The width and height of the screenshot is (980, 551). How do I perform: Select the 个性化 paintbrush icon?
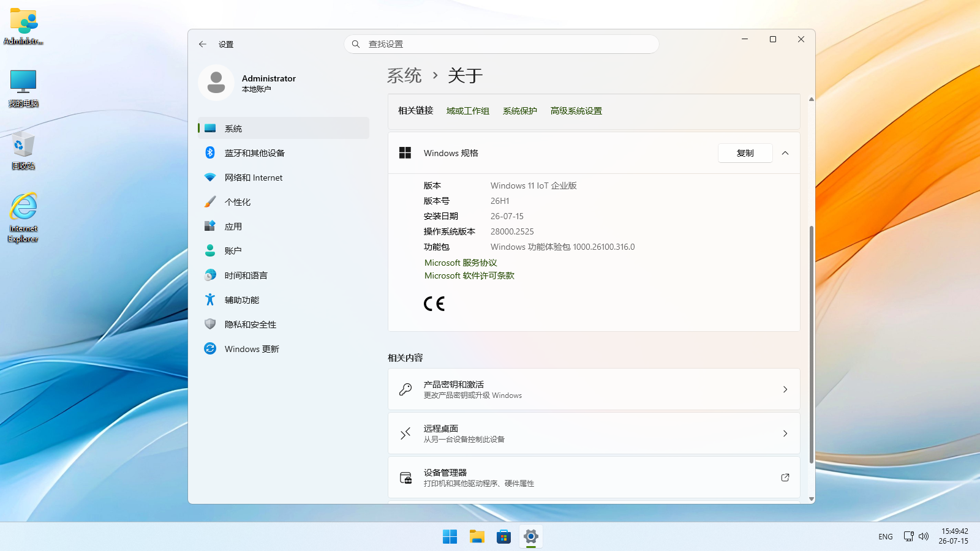[x=210, y=201]
